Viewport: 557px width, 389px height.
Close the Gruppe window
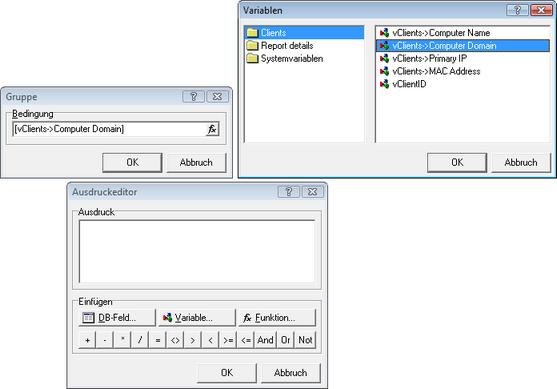[217, 96]
